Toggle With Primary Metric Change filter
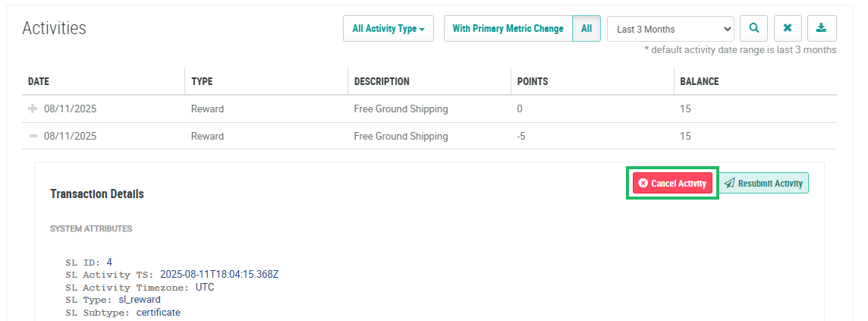Image resolution: width=868 pixels, height=321 pixels. pos(508,29)
